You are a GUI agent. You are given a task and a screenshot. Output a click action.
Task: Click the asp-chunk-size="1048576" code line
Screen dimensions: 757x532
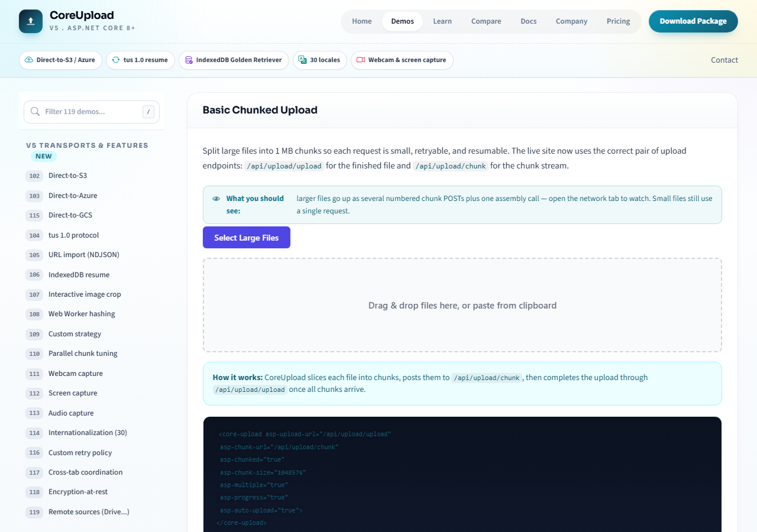point(263,472)
